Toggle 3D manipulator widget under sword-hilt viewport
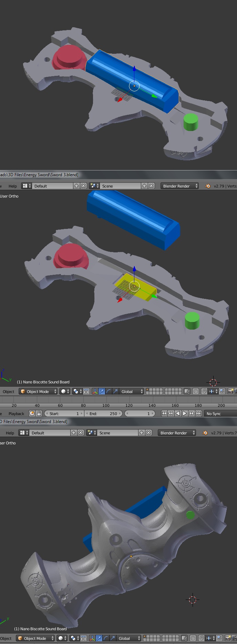Viewport: 237px width, 644px height. [x=92, y=638]
